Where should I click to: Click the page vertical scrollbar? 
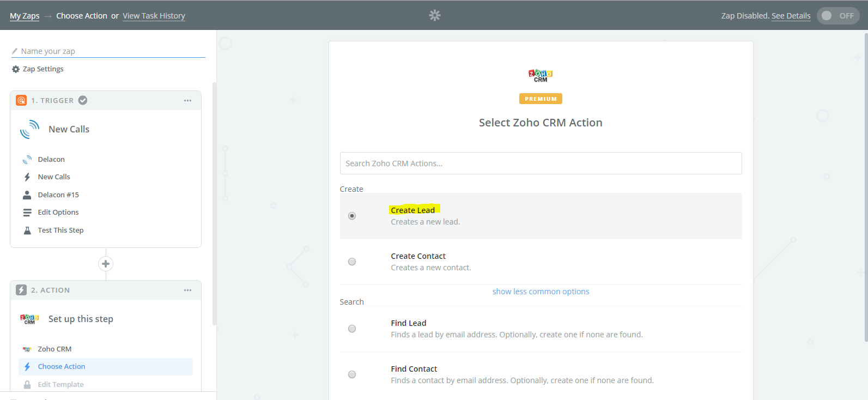866,188
